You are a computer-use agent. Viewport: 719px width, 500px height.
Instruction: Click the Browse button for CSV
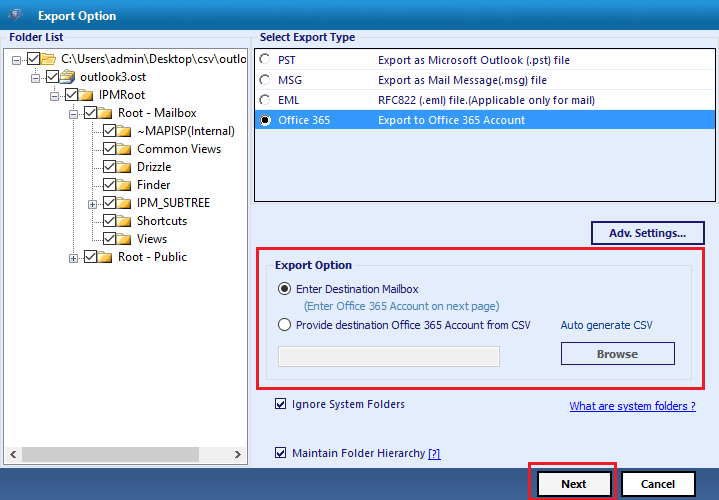coord(618,354)
